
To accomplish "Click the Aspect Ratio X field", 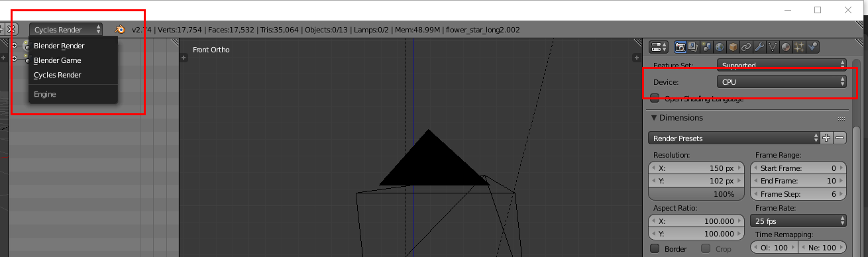I will [696, 221].
